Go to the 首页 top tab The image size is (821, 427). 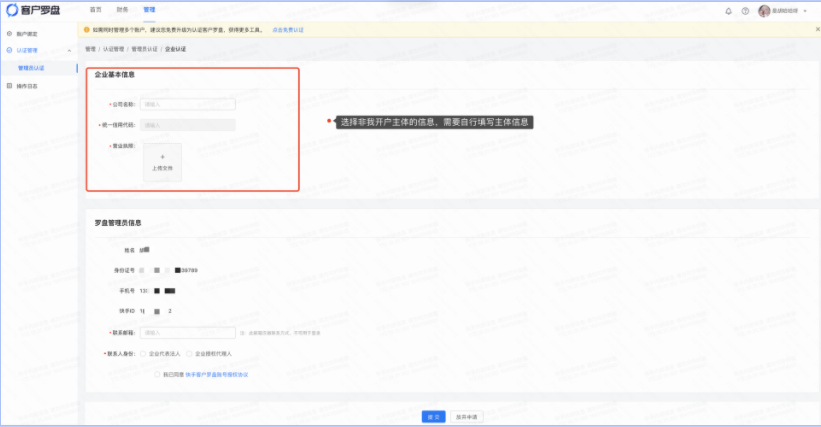95,10
